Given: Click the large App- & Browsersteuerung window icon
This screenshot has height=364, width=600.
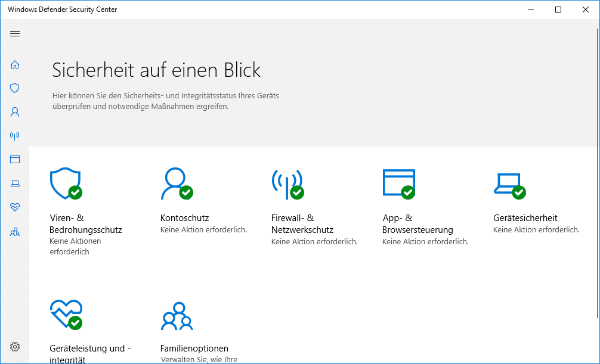Looking at the screenshot, I should [x=399, y=184].
